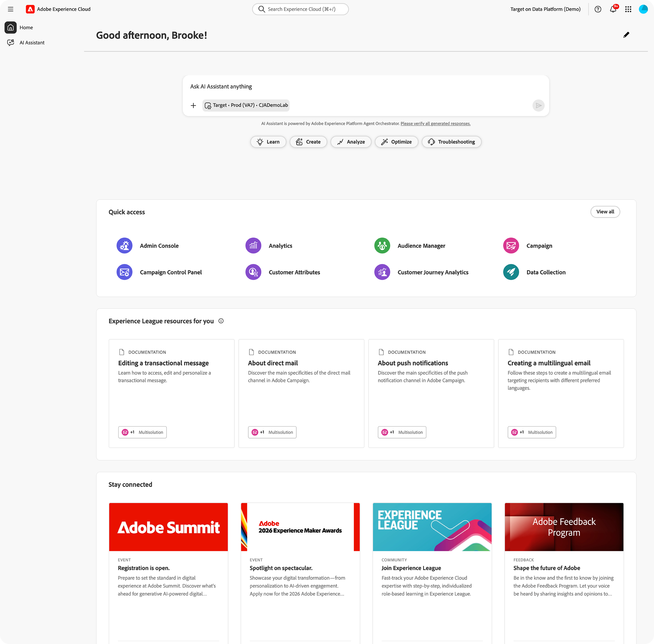Screen dimensions: 654x644
Task: Click Multisolution tag on About push notifications card
Action: point(402,432)
